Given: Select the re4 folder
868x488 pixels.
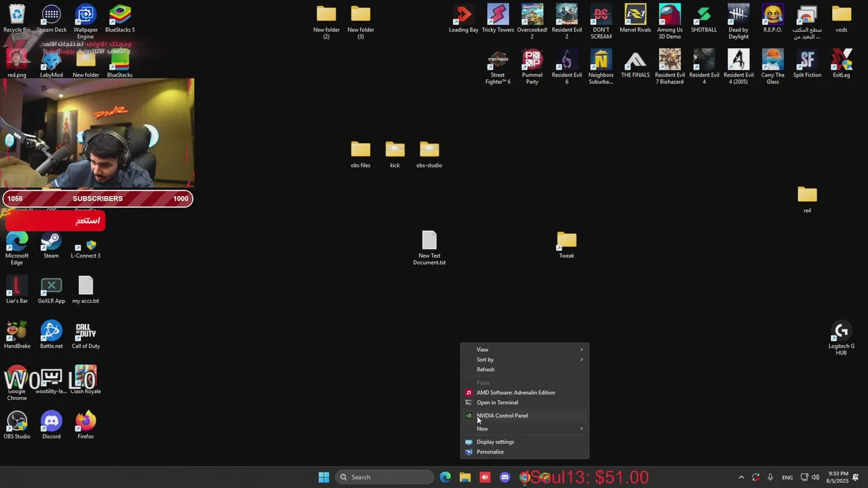Looking at the screenshot, I should (807, 199).
